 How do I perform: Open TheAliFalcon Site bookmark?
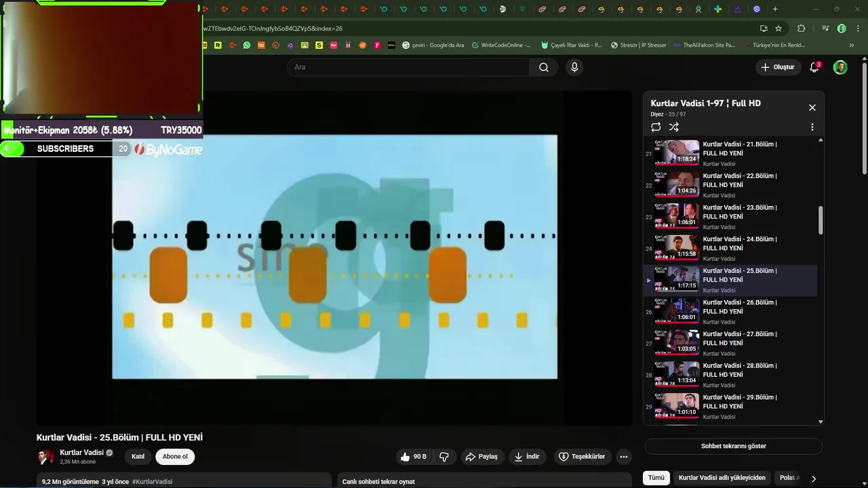tap(704, 45)
